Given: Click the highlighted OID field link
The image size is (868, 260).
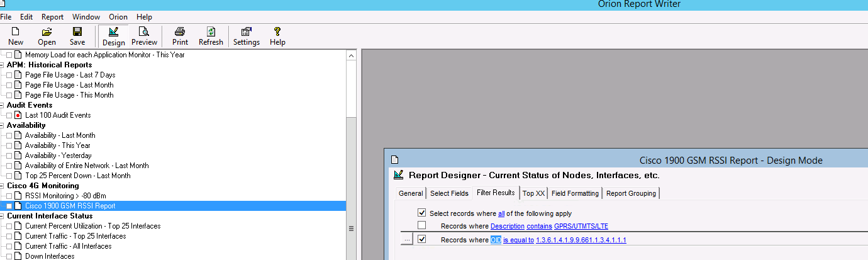Looking at the screenshot, I should pyautogui.click(x=496, y=240).
